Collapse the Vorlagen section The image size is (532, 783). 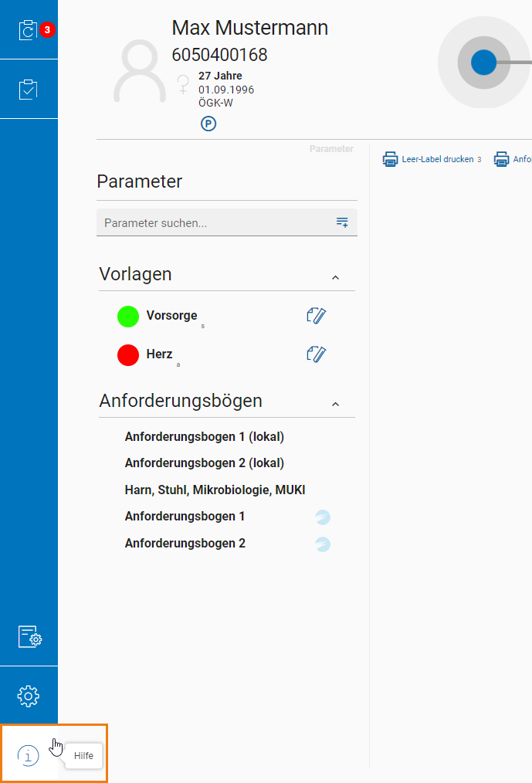[336, 277]
